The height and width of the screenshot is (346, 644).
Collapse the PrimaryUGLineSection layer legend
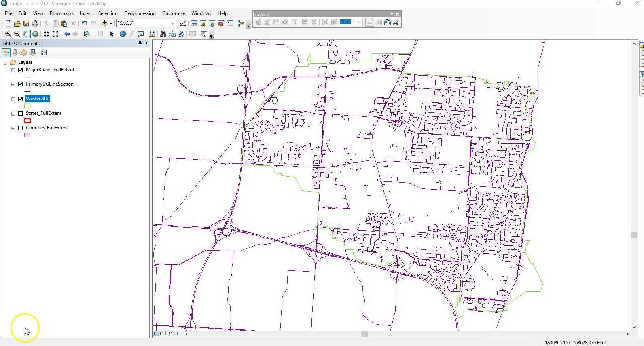13,84
